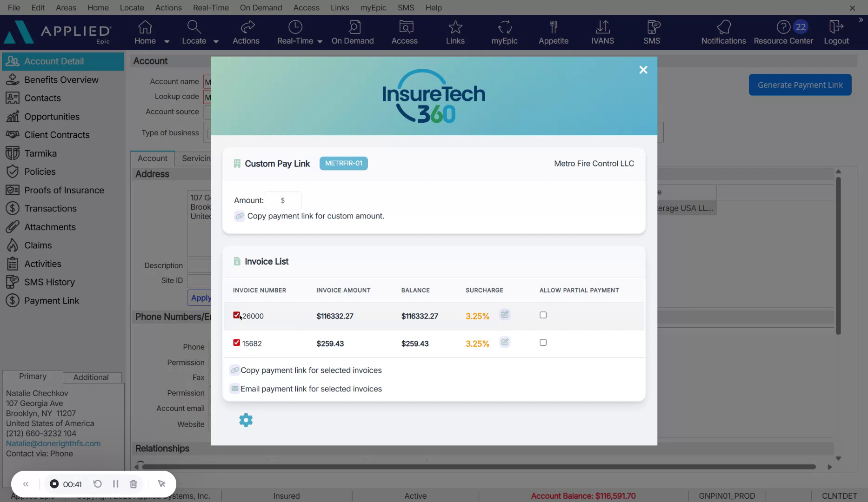Open the Appetite tool in the toolbar
This screenshot has width=868, height=502.
pos(553,32)
